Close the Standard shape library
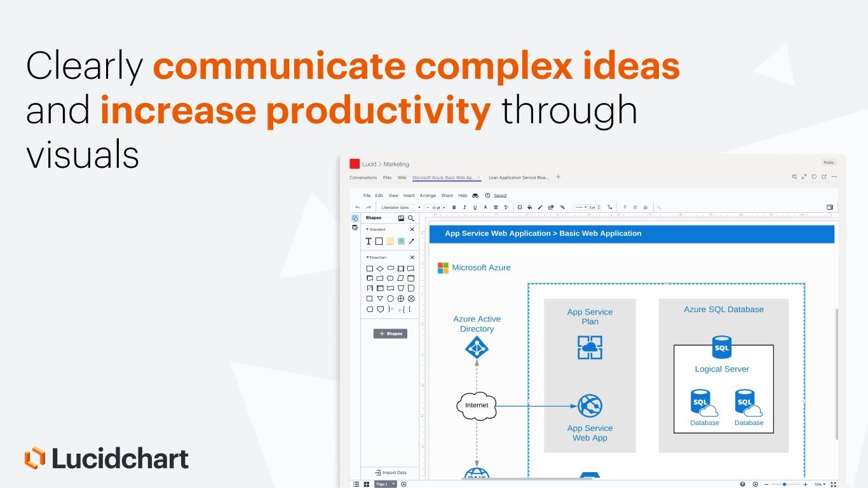The image size is (868, 488). (x=412, y=229)
